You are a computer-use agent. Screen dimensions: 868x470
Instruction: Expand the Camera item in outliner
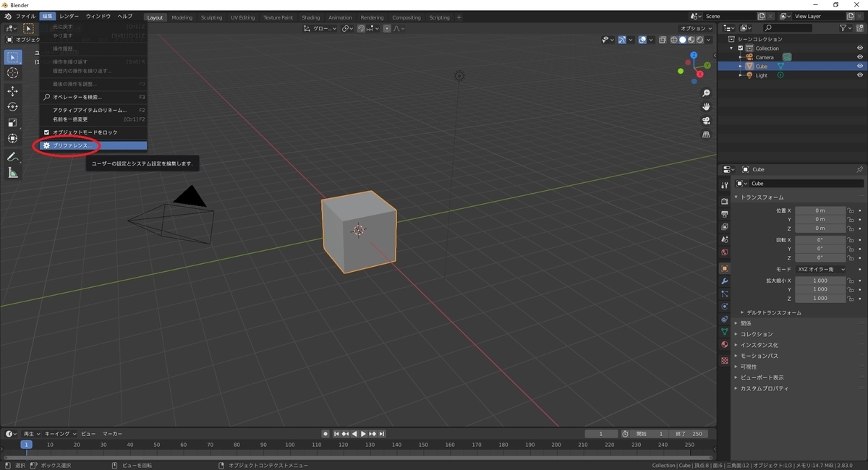coord(741,57)
